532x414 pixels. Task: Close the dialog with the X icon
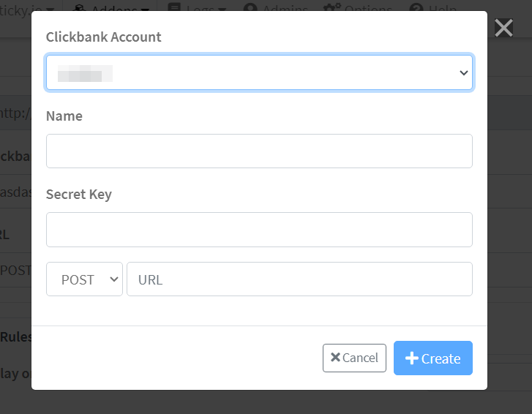[503, 28]
